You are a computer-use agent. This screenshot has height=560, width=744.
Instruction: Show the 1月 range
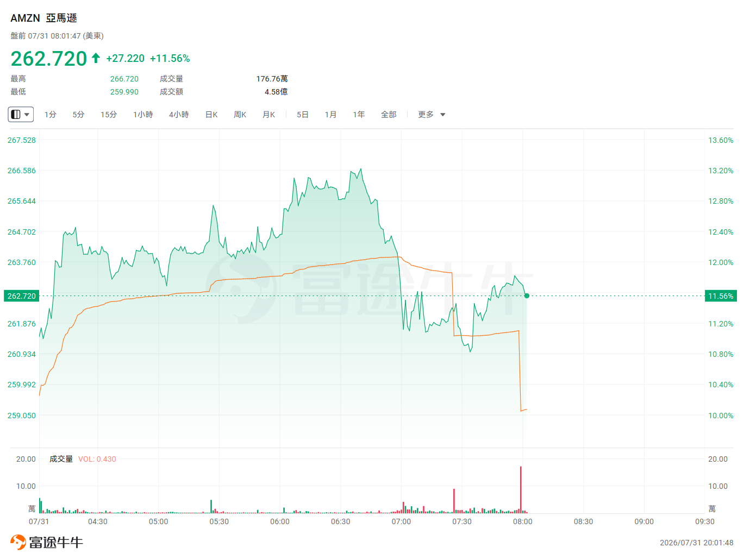point(331,115)
